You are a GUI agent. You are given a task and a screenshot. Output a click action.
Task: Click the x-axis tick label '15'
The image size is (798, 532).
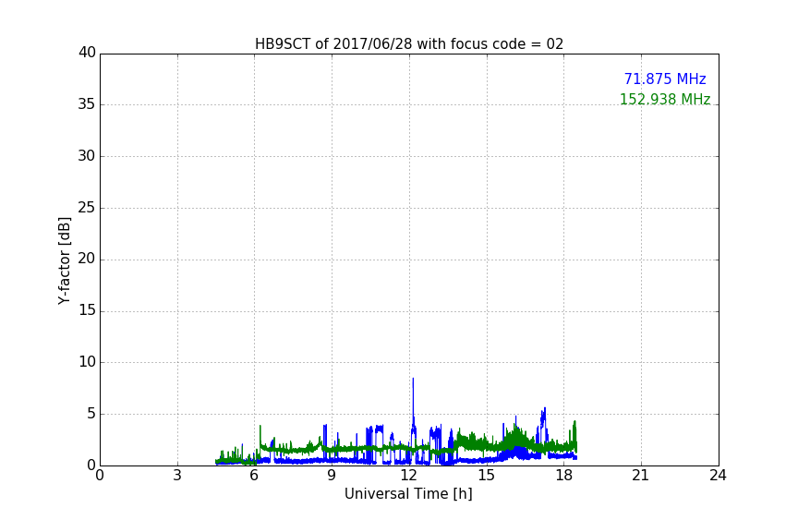click(x=487, y=476)
